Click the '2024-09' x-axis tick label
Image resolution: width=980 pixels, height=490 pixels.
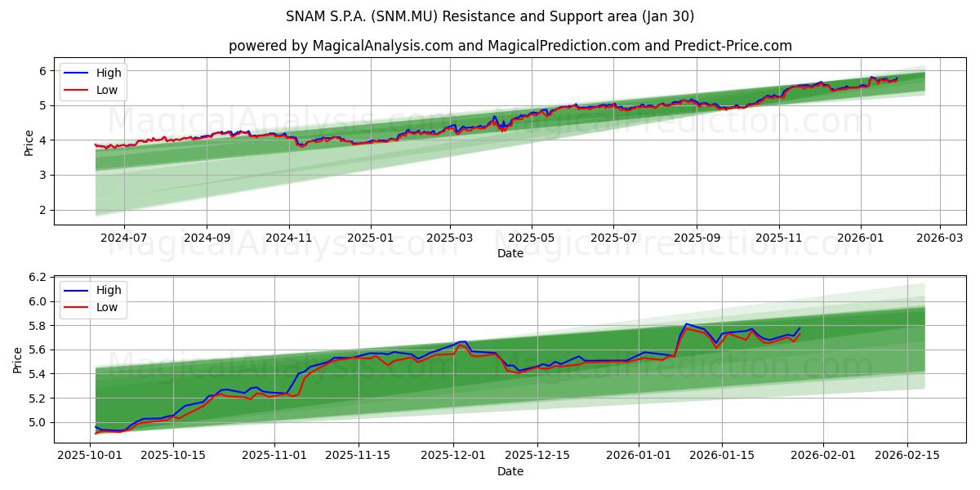click(207, 238)
